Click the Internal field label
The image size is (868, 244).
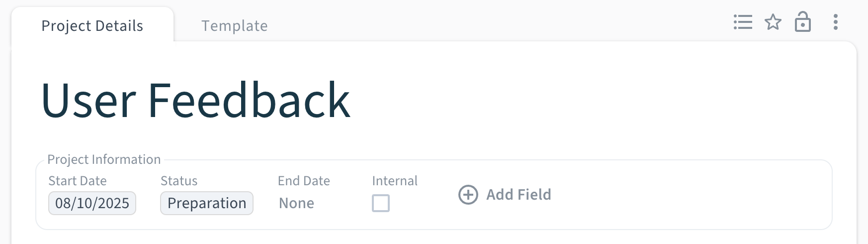395,181
